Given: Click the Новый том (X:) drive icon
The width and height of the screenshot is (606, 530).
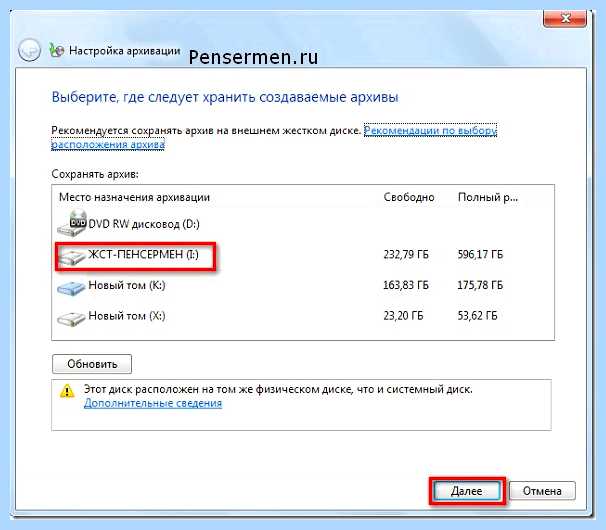Looking at the screenshot, I should (x=71, y=319).
